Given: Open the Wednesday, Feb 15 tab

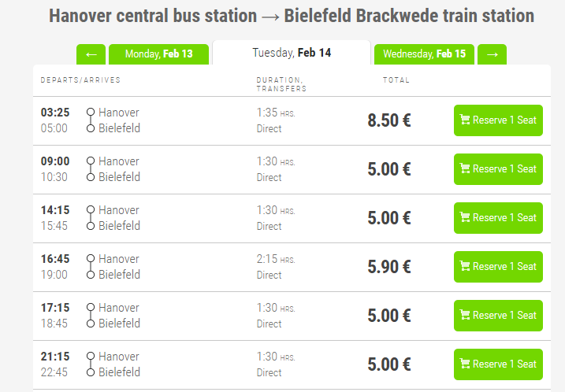Looking at the screenshot, I should click(424, 54).
